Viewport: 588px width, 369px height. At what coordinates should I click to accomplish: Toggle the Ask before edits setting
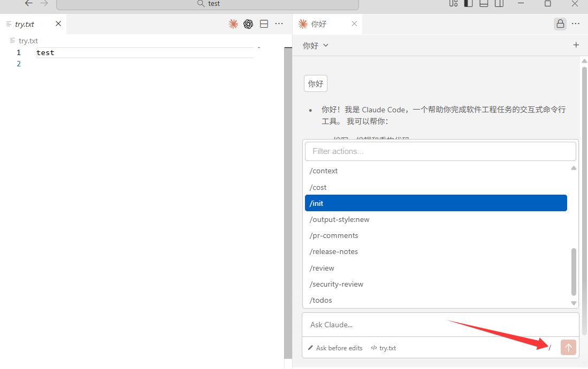[x=335, y=348]
